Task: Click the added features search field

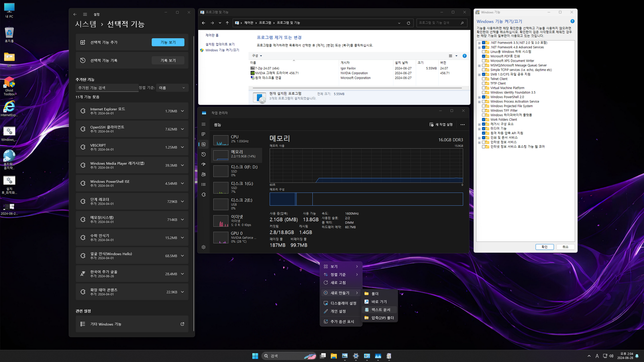Action: pos(107,88)
